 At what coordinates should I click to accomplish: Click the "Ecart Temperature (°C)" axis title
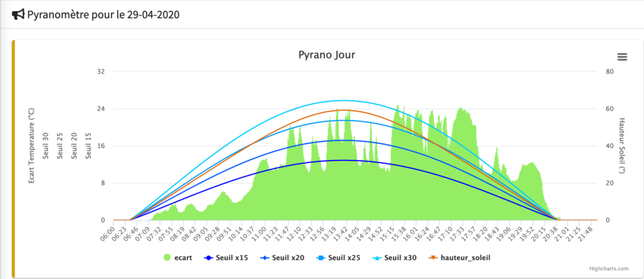point(31,145)
